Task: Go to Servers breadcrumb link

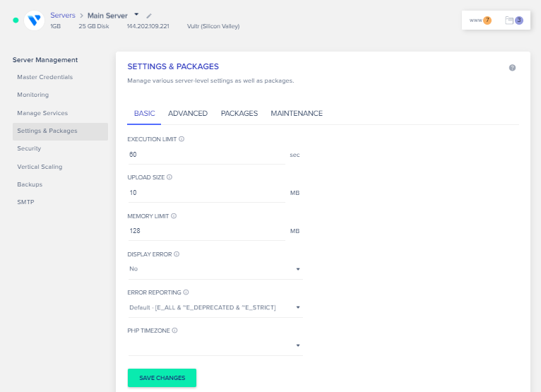Action: point(63,16)
